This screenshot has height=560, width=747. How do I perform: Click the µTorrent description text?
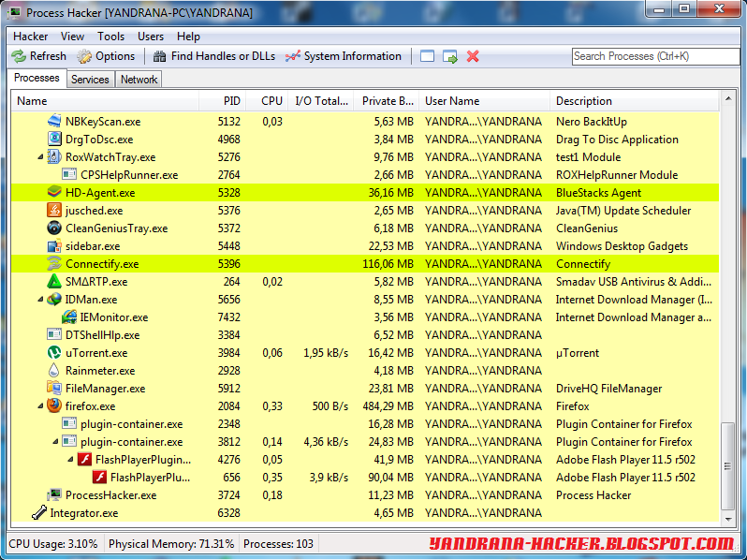coord(577,353)
